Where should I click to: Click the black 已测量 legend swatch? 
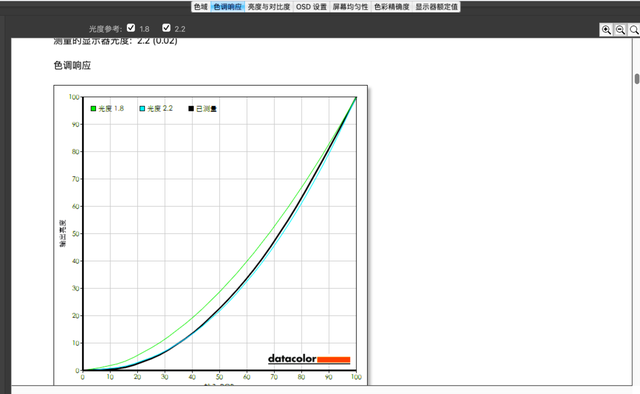pyautogui.click(x=191, y=109)
